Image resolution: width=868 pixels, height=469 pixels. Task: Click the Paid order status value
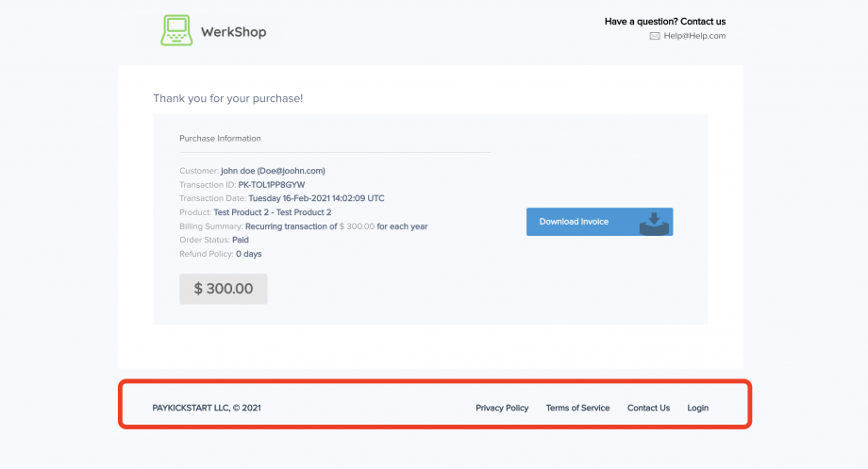coord(241,240)
